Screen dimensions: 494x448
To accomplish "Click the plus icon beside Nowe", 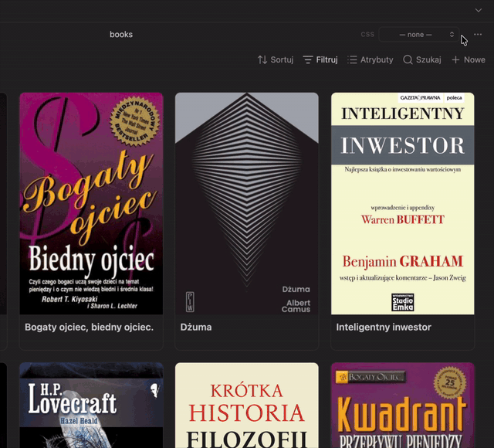I will coord(455,59).
